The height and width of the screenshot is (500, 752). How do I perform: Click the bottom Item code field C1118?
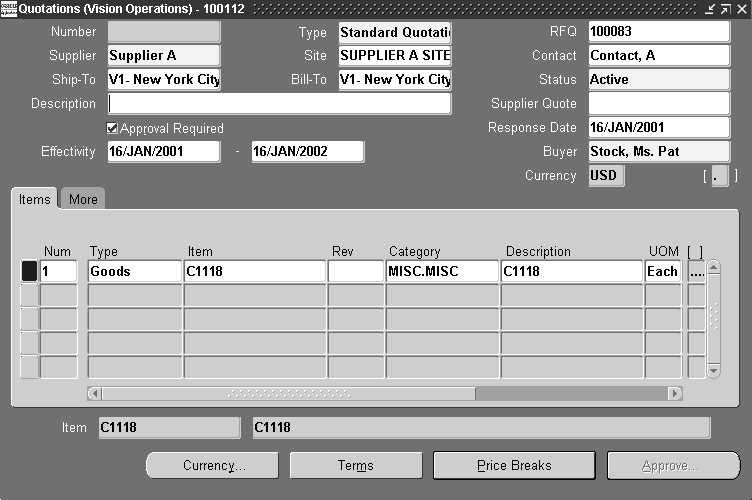(169, 428)
